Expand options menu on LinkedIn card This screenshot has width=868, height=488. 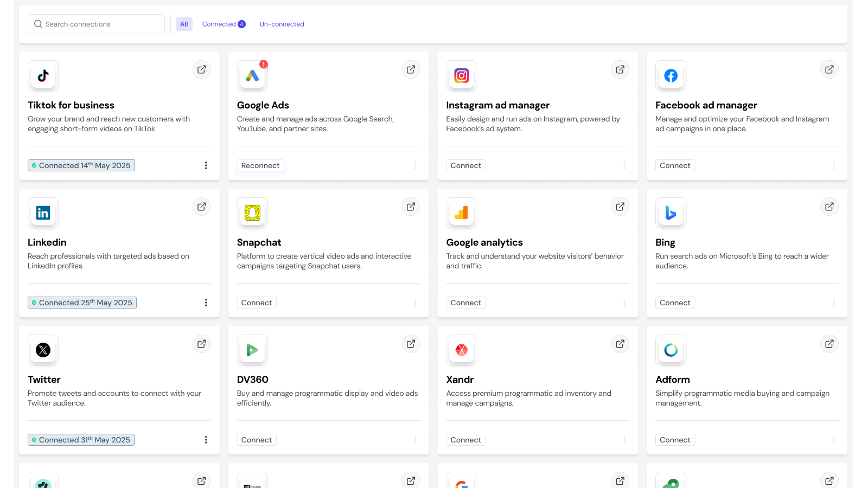pyautogui.click(x=206, y=303)
